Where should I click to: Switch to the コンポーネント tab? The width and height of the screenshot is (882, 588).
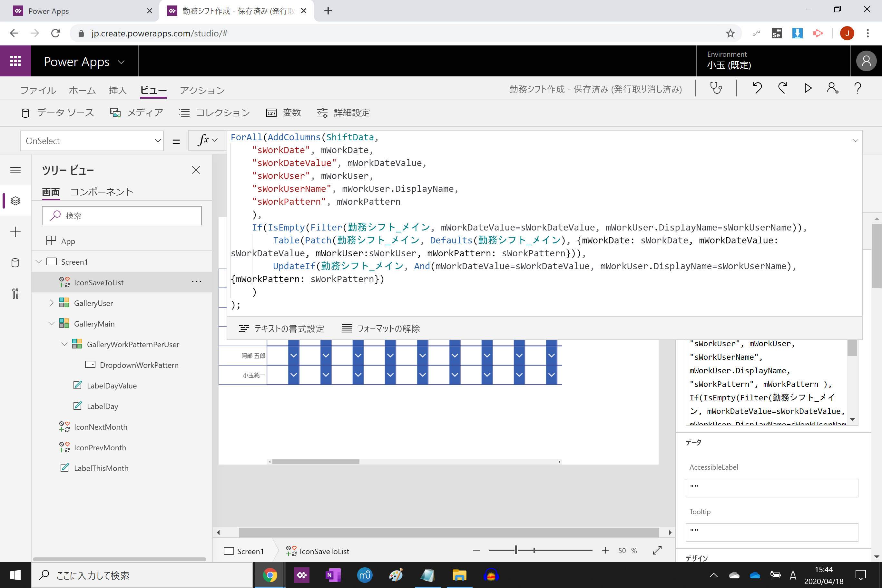click(x=102, y=191)
